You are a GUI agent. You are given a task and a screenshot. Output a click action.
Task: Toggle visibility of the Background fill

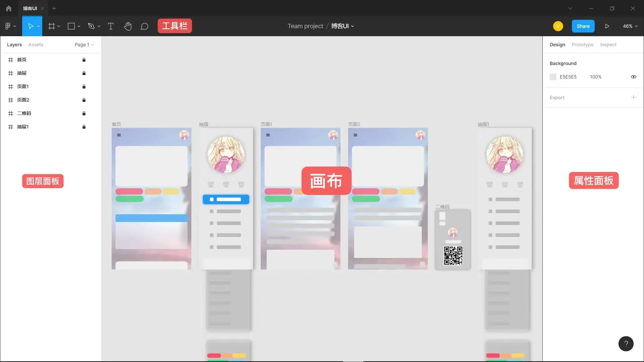click(x=633, y=77)
